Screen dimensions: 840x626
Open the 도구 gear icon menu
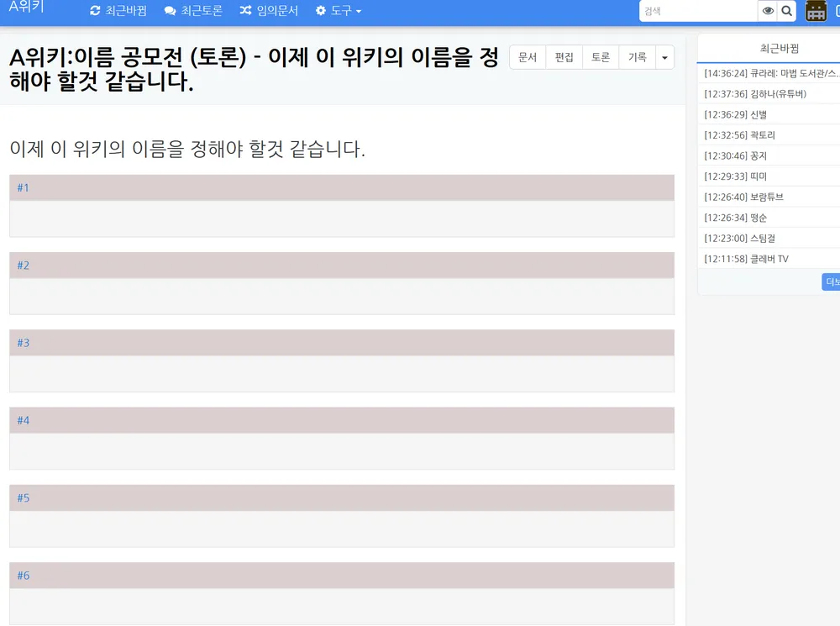[320, 11]
